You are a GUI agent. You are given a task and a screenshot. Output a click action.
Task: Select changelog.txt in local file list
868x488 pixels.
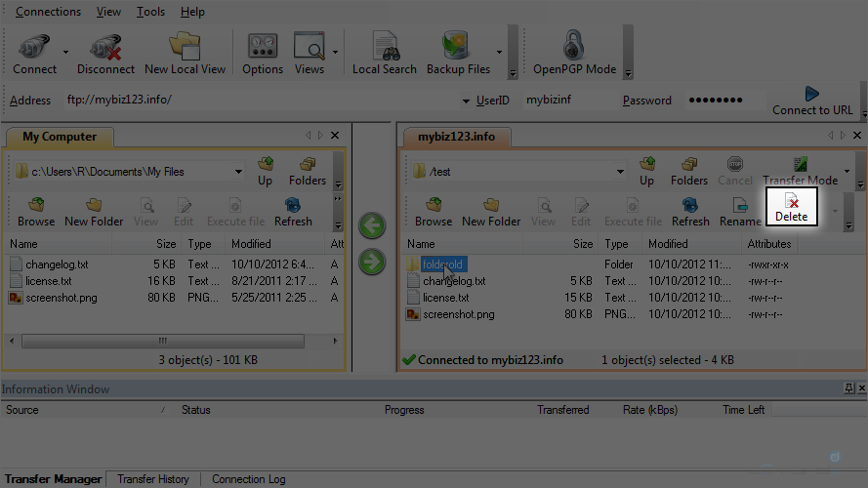[57, 264]
